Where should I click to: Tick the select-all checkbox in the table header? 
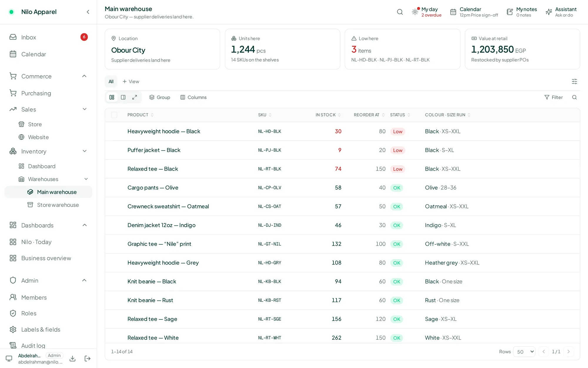[114, 115]
